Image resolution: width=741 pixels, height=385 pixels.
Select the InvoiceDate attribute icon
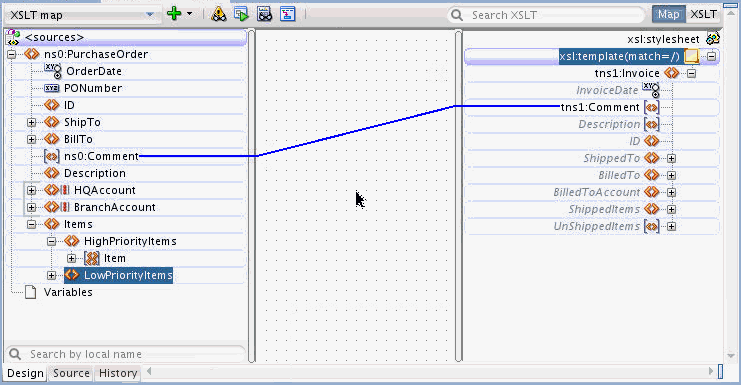coord(651,90)
